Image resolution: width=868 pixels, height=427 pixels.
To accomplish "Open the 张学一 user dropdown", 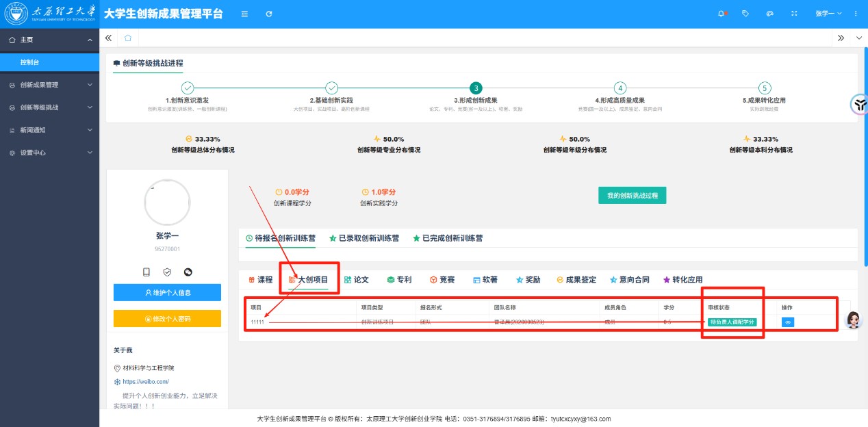I will point(828,14).
